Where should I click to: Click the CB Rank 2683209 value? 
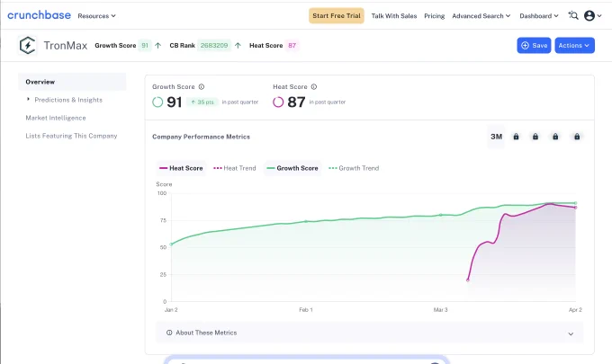click(214, 46)
